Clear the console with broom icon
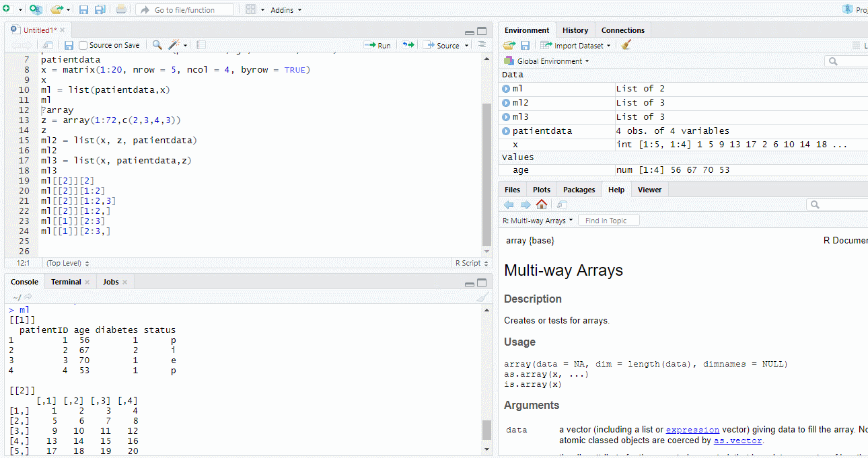The height and width of the screenshot is (458, 868). point(482,297)
